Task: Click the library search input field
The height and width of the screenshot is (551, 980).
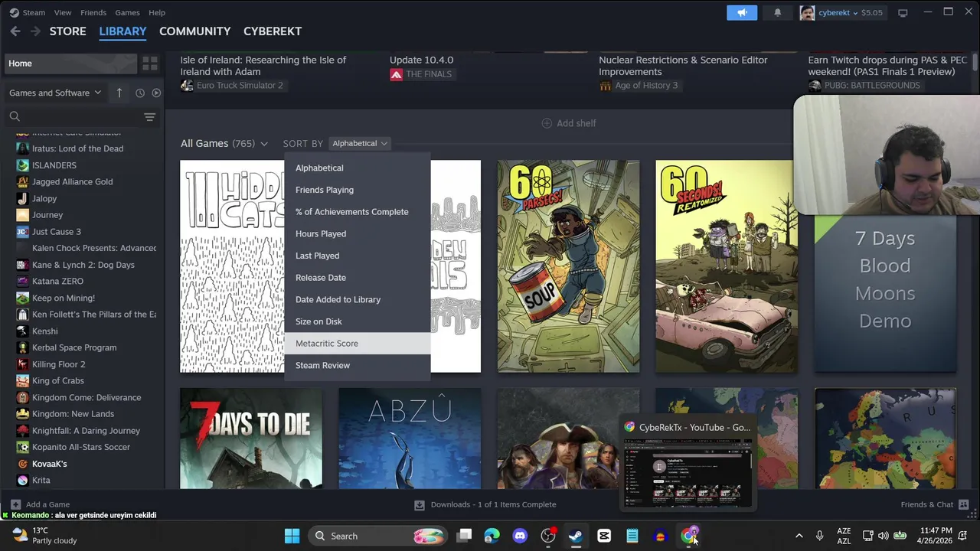Action: pos(80,116)
